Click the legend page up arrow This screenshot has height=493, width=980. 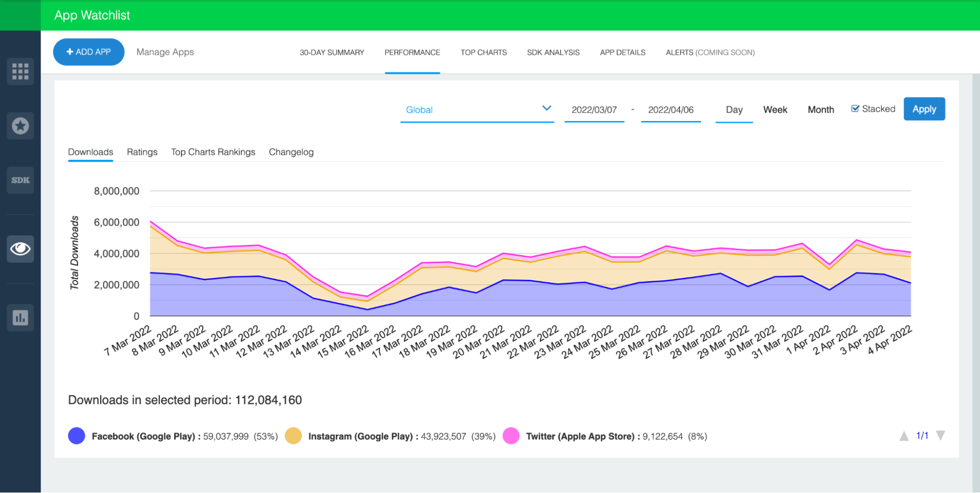click(x=904, y=436)
